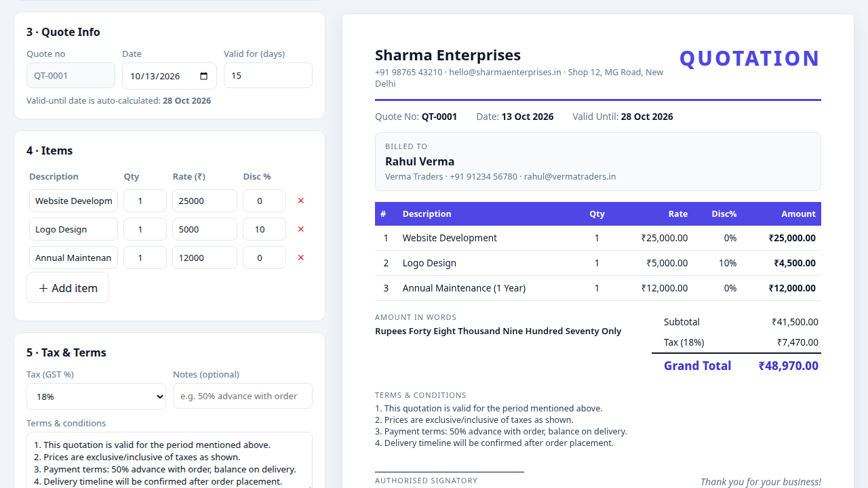Click Thank you for your business text
Image resolution: width=868 pixels, height=488 pixels.
pos(761,482)
